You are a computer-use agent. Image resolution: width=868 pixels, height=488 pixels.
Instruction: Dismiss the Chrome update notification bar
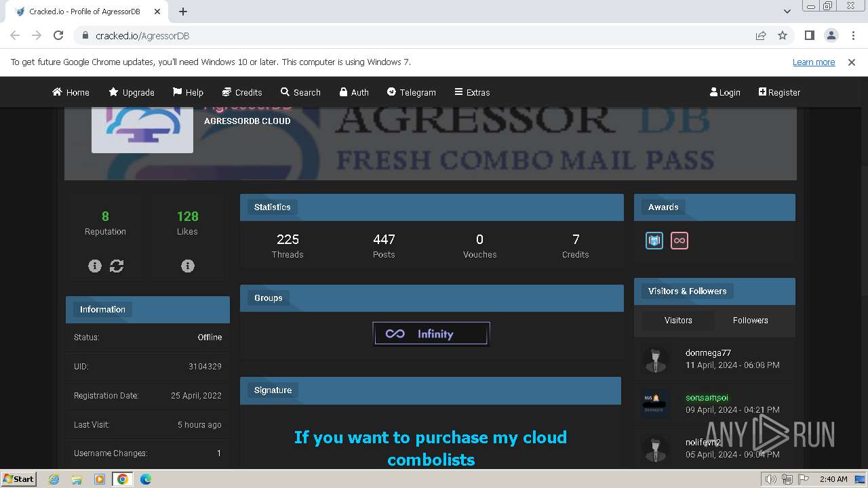[852, 62]
